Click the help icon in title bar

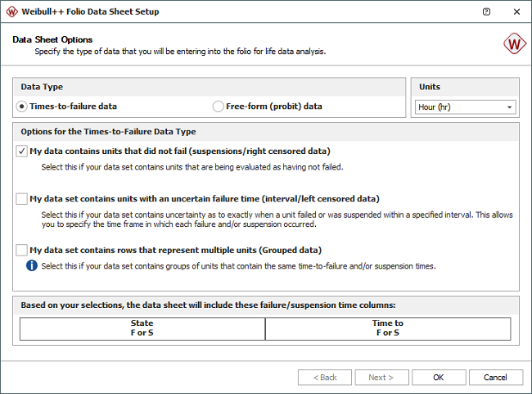(x=487, y=11)
